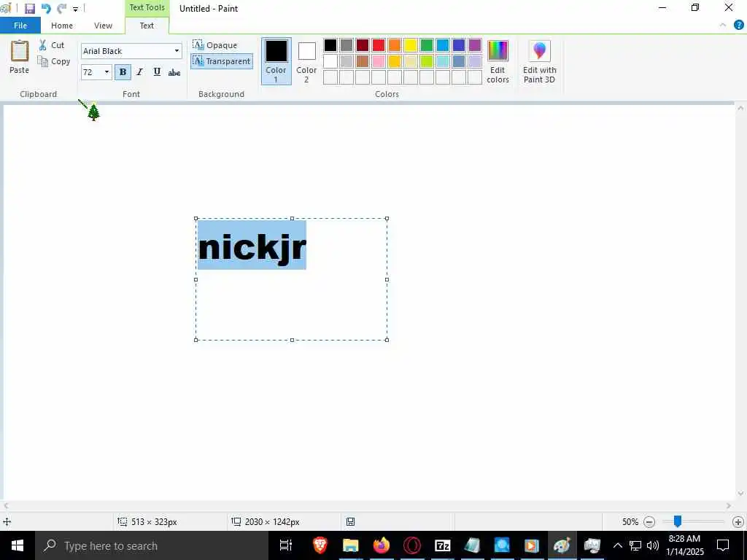The image size is (747, 560).
Task: Click the zoom slider handle
Action: 677,522
